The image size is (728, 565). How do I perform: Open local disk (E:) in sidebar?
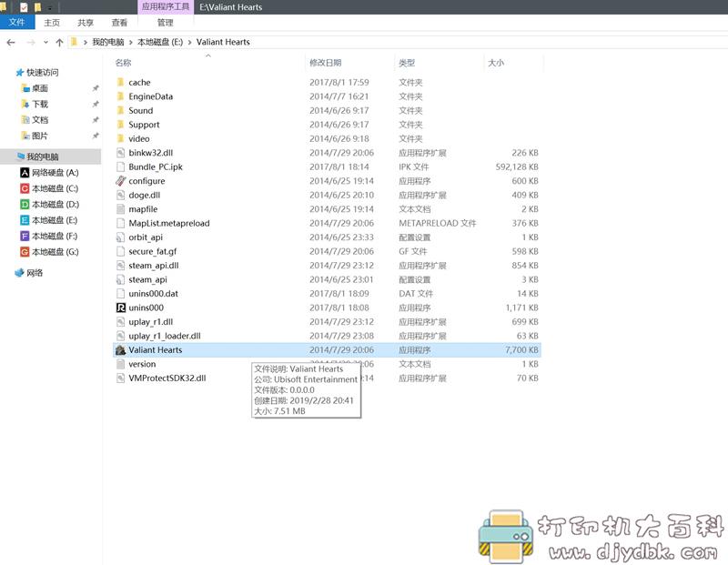pos(49,220)
